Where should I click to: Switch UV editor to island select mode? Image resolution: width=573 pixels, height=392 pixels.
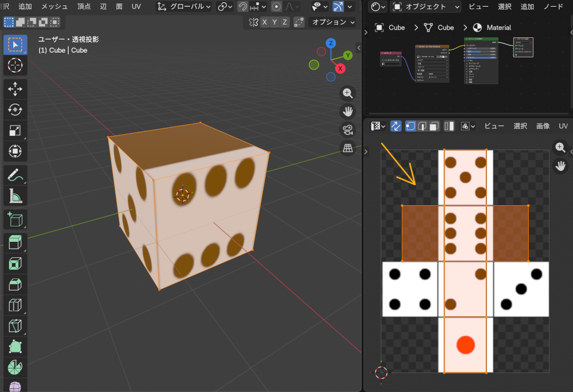(x=449, y=126)
